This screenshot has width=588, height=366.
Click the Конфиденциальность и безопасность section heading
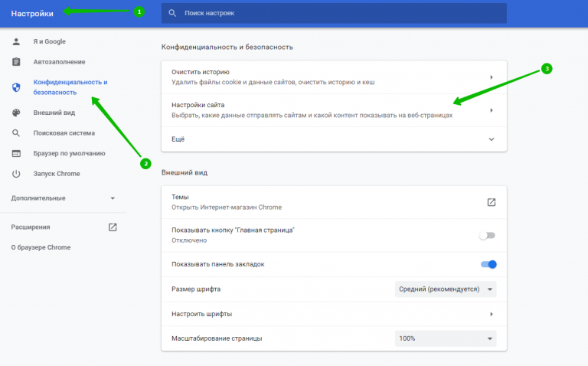click(227, 47)
